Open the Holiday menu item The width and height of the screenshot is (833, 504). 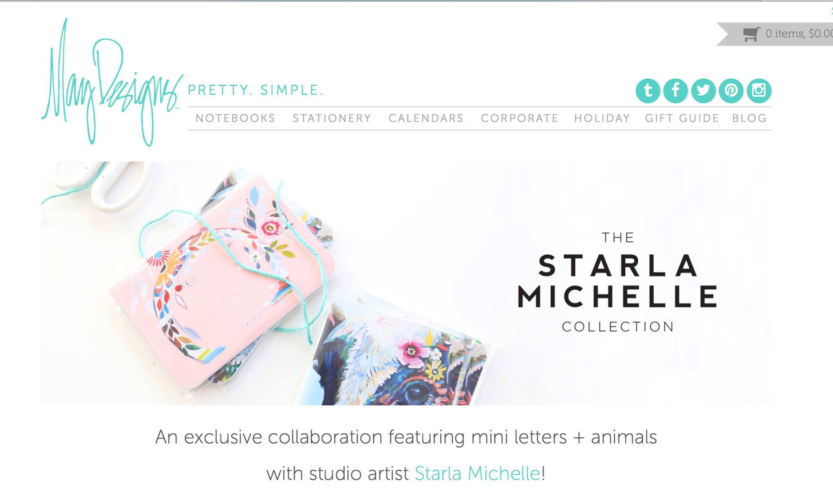(602, 118)
